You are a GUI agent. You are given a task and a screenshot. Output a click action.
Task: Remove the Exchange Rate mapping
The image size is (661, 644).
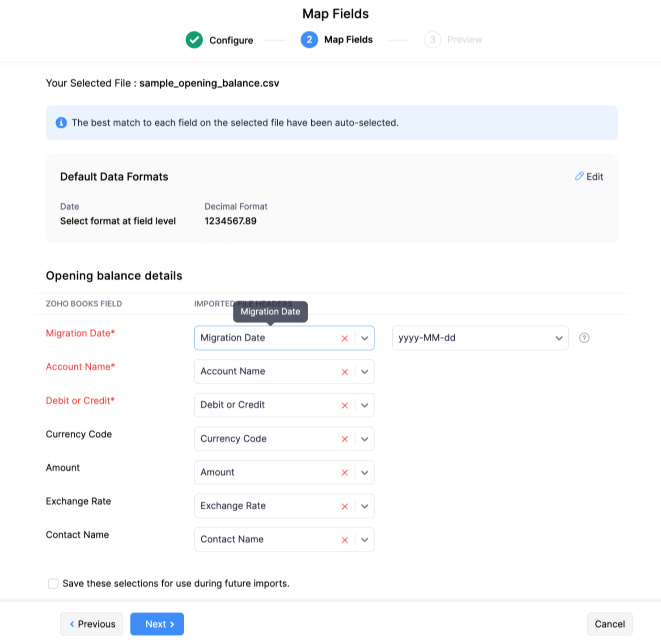pos(344,506)
